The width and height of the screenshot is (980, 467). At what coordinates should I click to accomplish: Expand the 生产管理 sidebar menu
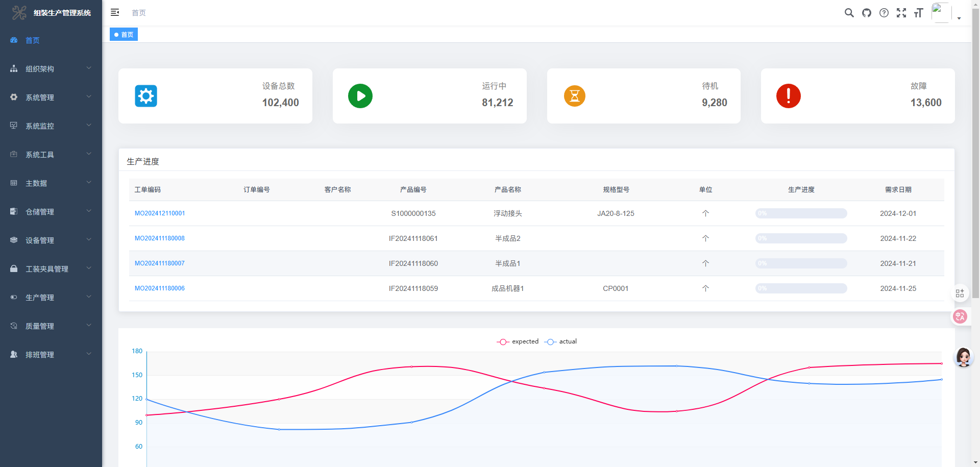[x=51, y=298]
